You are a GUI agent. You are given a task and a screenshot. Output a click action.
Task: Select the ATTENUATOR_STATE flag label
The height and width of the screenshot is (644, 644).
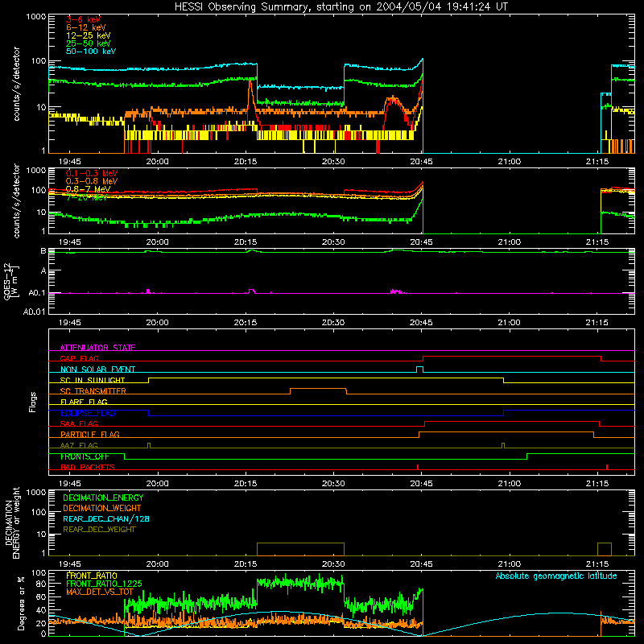(97, 348)
